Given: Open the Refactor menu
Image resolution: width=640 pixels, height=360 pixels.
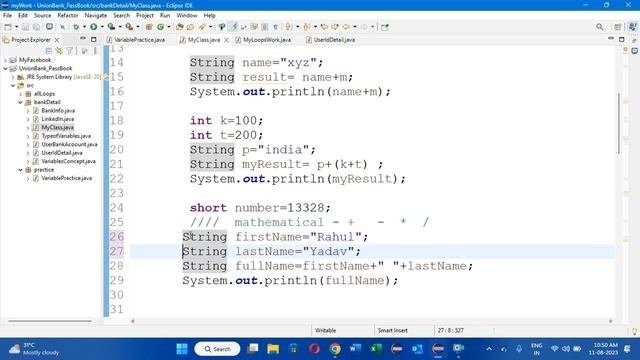Looking at the screenshot, I should (x=68, y=16).
